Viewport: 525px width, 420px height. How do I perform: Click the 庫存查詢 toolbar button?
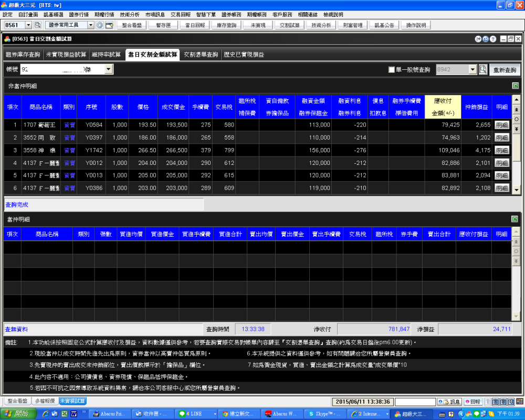click(x=227, y=25)
